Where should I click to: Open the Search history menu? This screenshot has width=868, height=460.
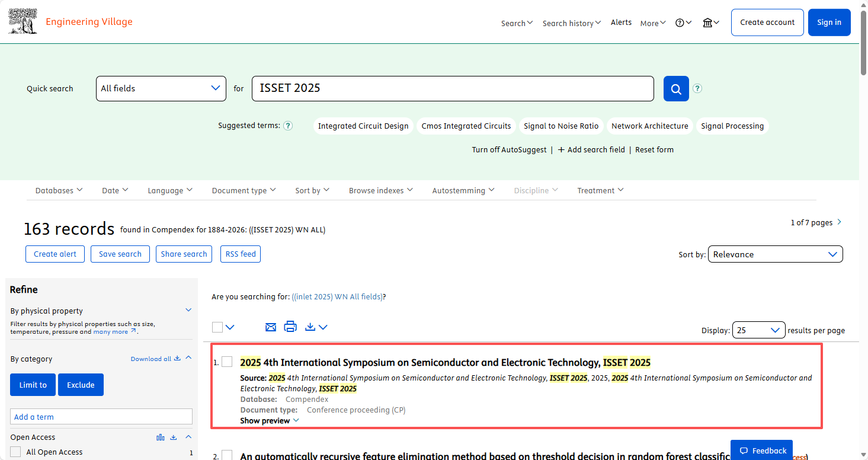(571, 23)
